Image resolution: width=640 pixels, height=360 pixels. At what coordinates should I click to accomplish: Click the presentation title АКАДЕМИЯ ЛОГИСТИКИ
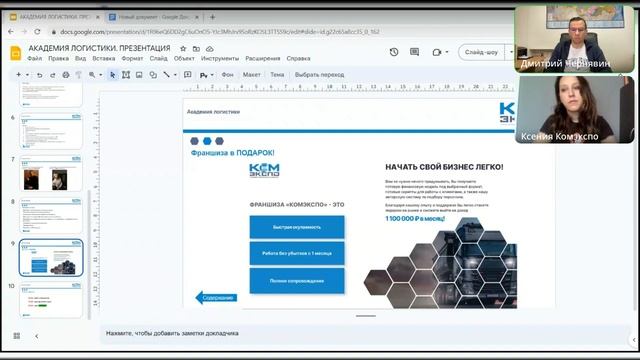point(99,48)
